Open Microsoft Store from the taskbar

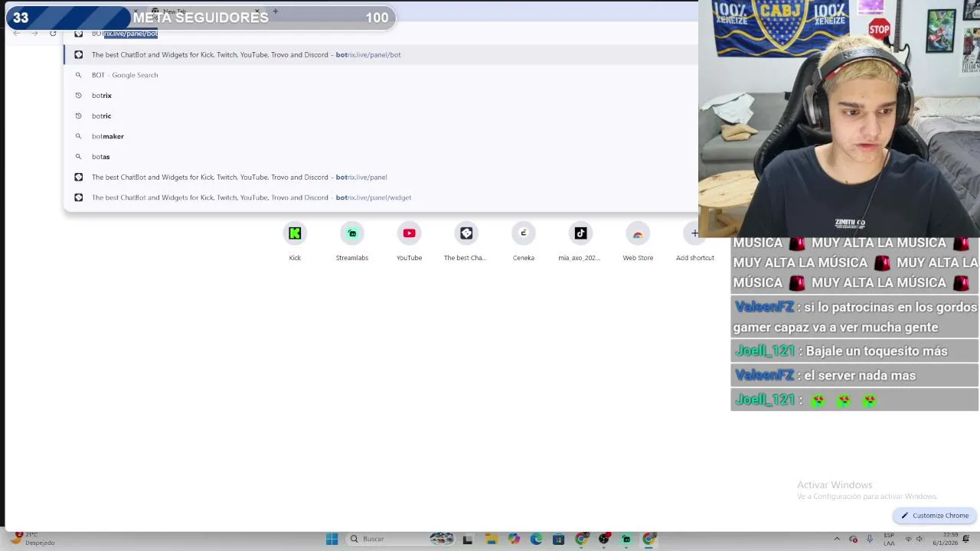coord(558,539)
